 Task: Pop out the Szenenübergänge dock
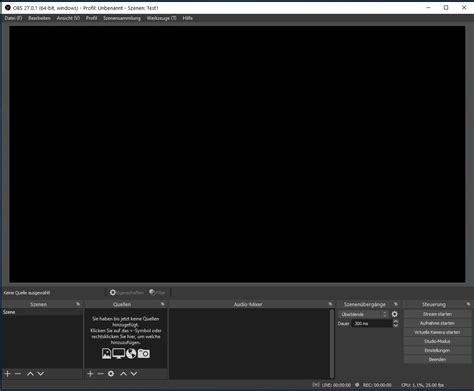click(396, 304)
